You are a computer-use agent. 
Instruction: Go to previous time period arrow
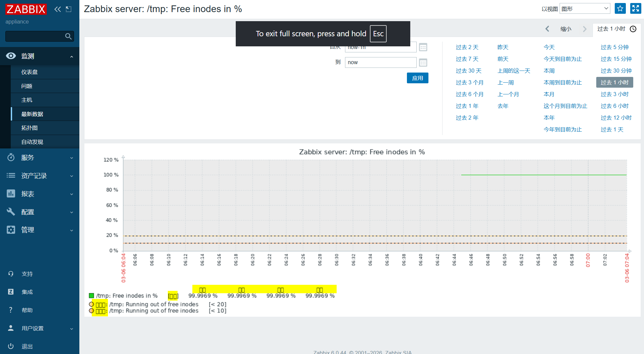click(547, 29)
